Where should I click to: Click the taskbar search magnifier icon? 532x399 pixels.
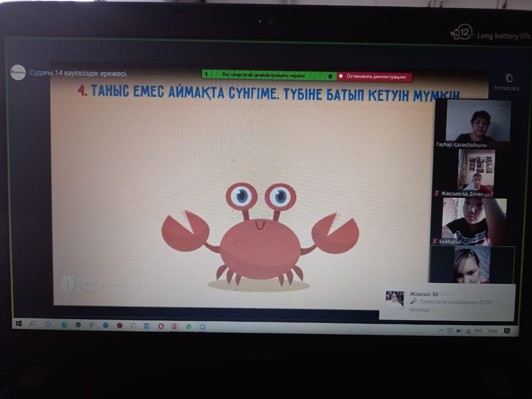tap(32, 323)
